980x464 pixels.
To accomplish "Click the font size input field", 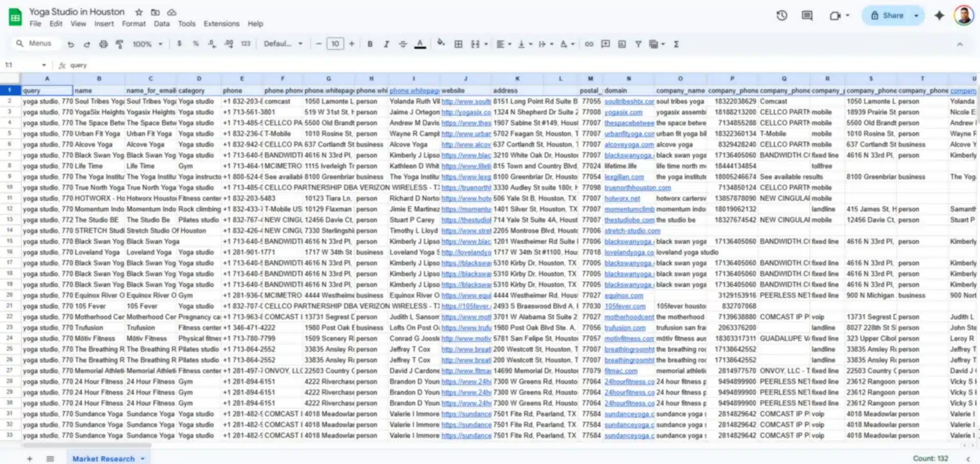I will (335, 44).
